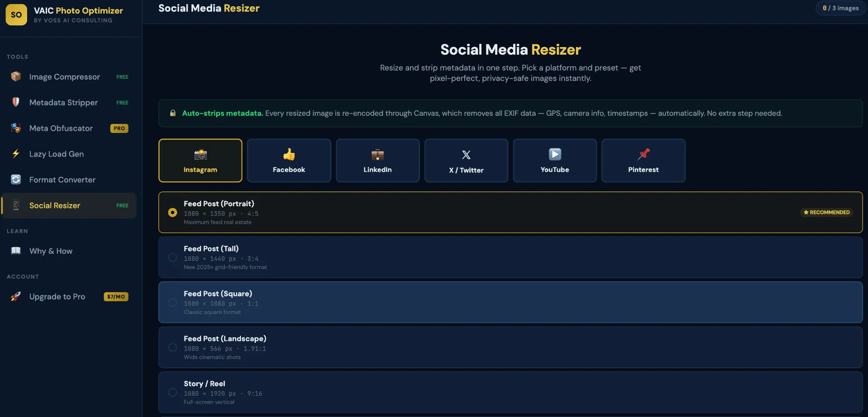The height and width of the screenshot is (417, 868).
Task: Select the Meta Obfuscator mask icon
Action: pyautogui.click(x=16, y=128)
